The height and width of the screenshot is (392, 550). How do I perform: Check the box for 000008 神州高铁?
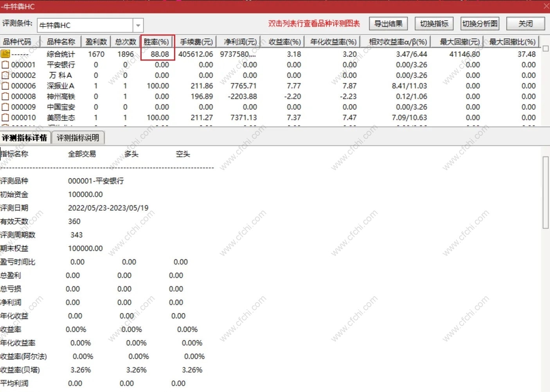(5, 96)
